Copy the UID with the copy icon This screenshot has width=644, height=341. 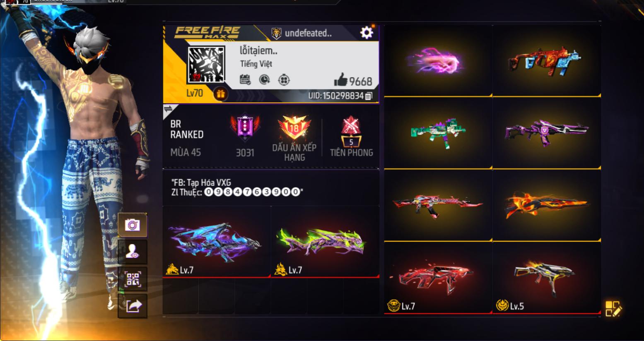(x=369, y=96)
